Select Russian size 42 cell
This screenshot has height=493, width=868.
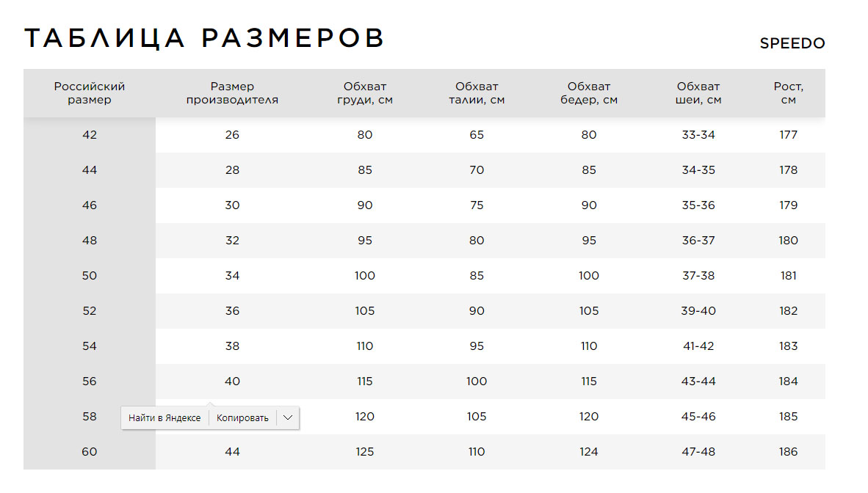(x=90, y=135)
